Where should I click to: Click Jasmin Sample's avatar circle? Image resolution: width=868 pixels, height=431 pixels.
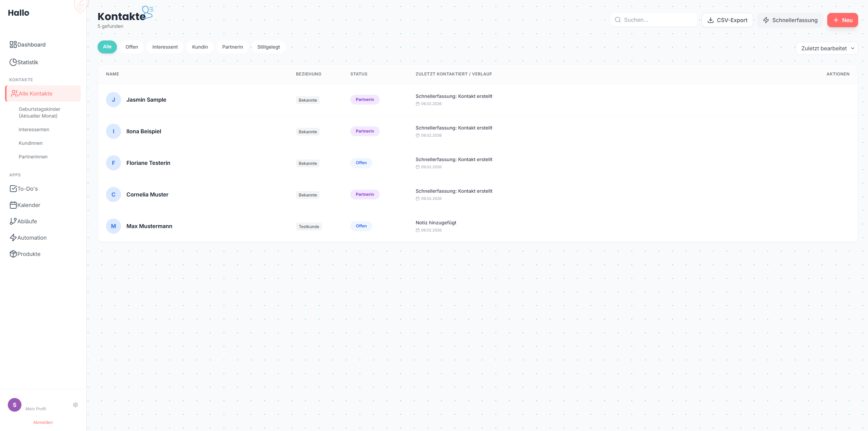114,100
